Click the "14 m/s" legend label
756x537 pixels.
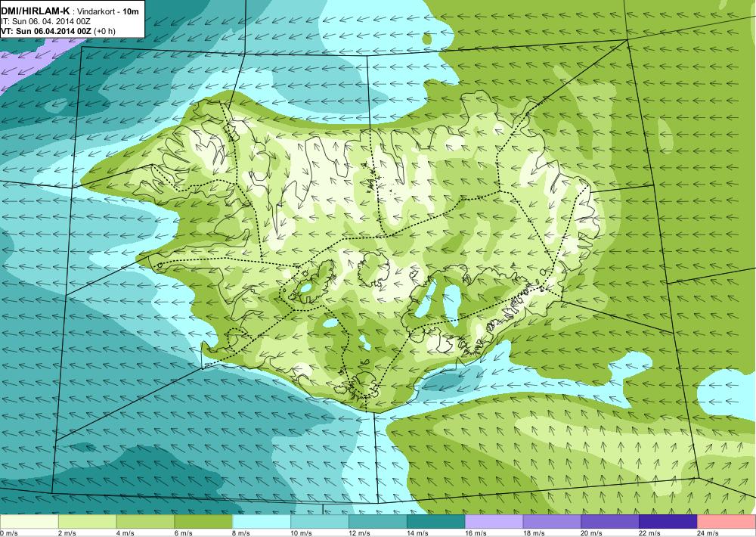point(417,533)
